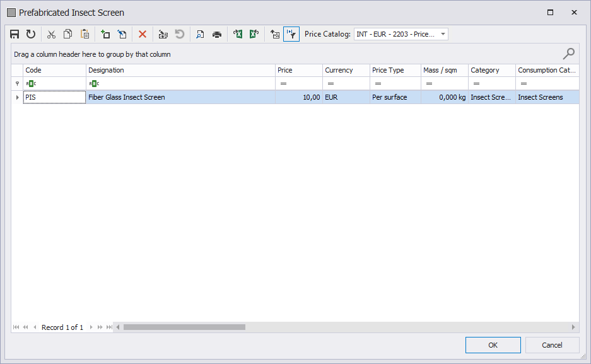Select the Fiber Glass Insect Screen cell
The image size is (591, 364).
click(x=180, y=97)
